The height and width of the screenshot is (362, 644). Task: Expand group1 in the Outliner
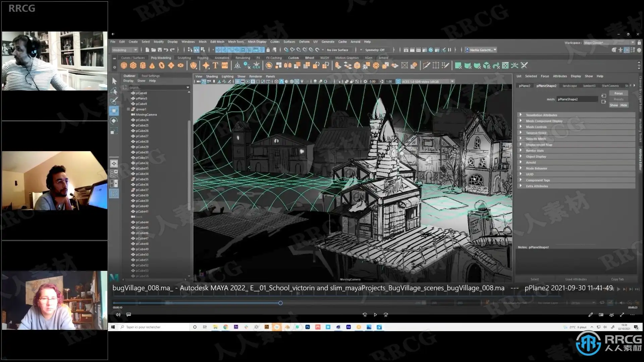(128, 109)
